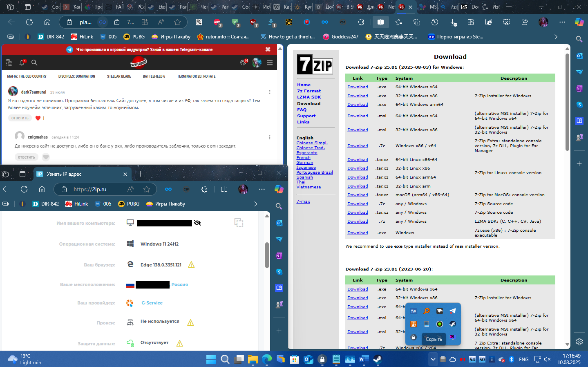This screenshot has width=588, height=367.
Task: Click the orange Java icon in tray overflow
Action: (413, 324)
